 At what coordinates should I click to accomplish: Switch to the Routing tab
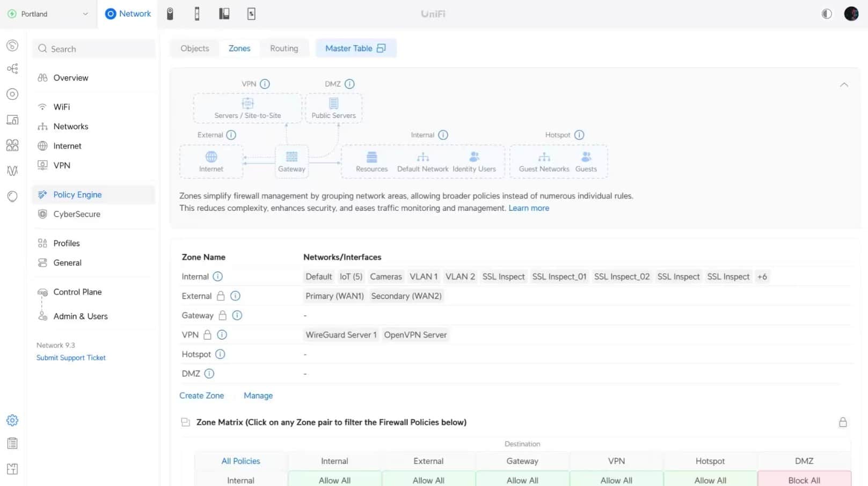click(284, 48)
